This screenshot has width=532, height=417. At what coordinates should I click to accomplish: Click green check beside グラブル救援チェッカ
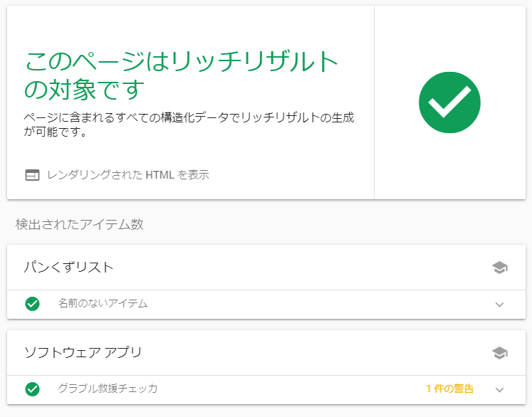tap(32, 389)
